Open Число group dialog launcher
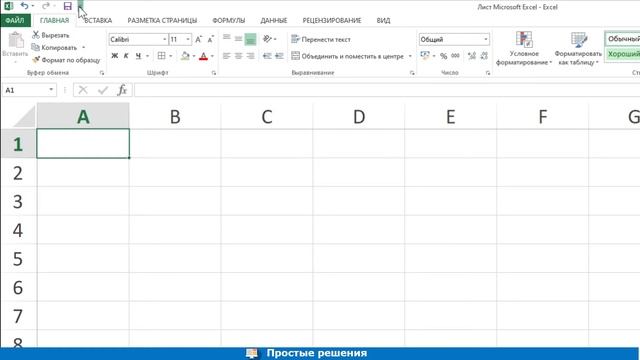Screen dimensions: 640x360 (x=488, y=73)
